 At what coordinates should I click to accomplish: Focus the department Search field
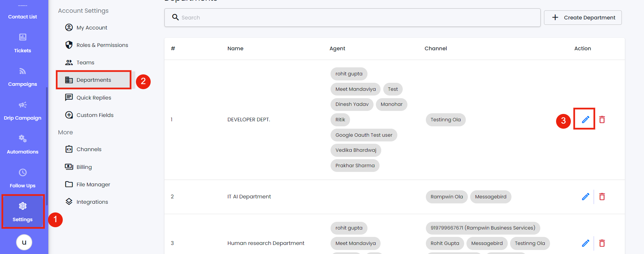click(352, 17)
